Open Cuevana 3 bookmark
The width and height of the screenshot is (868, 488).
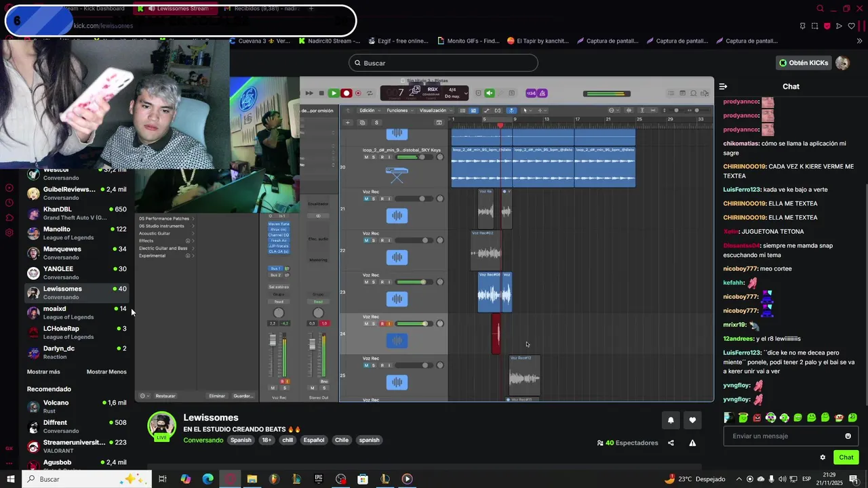click(x=260, y=41)
